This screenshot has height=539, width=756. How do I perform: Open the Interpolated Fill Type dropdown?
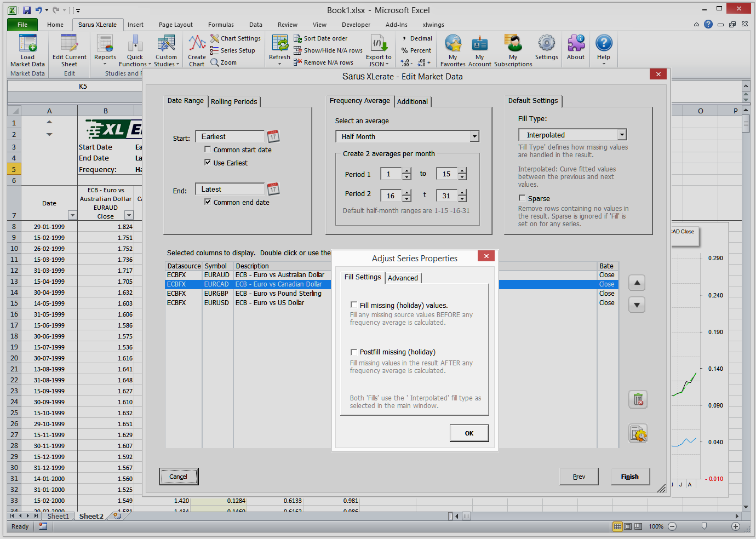coord(622,135)
